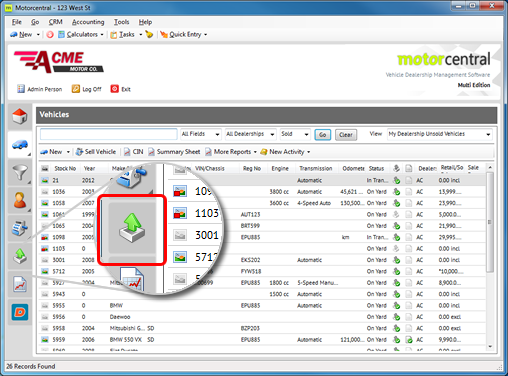The width and height of the screenshot is (508, 376).
Task: Click Sell Vehicle in the toolbar
Action: click(96, 152)
